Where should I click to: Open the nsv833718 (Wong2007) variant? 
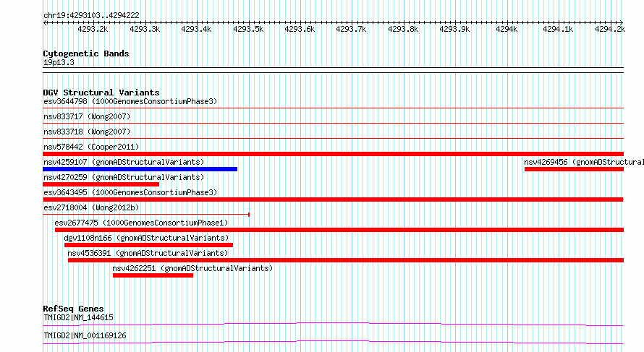coord(87,132)
